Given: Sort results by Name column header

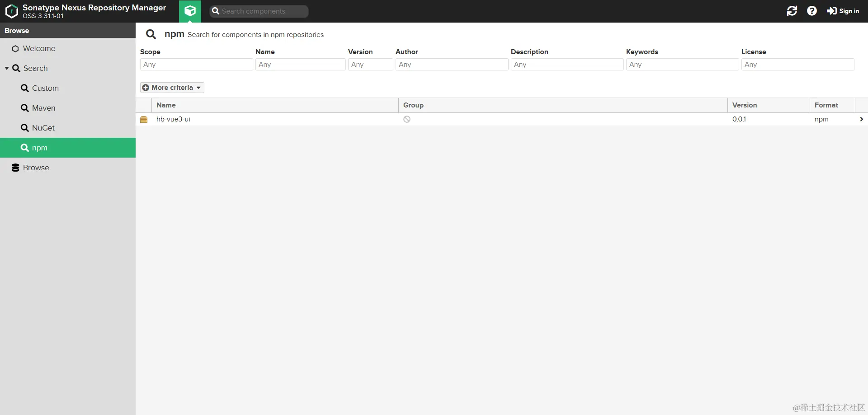Looking at the screenshot, I should pyautogui.click(x=275, y=105).
